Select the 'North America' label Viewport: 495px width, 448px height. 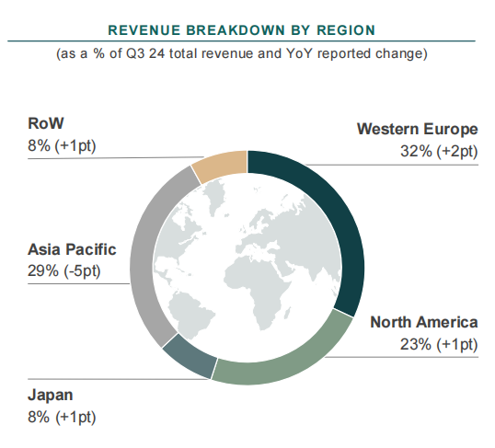[424, 322]
